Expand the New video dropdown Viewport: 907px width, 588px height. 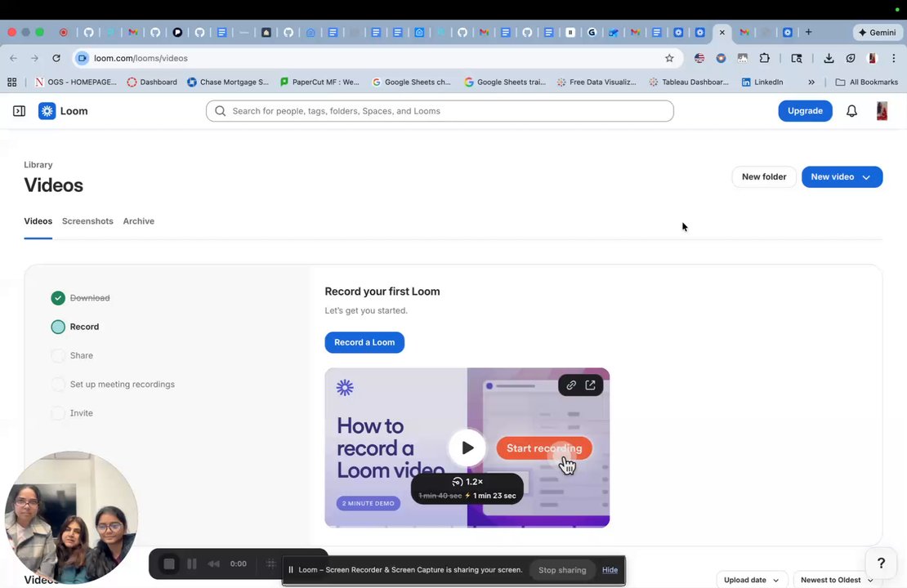[x=842, y=177]
